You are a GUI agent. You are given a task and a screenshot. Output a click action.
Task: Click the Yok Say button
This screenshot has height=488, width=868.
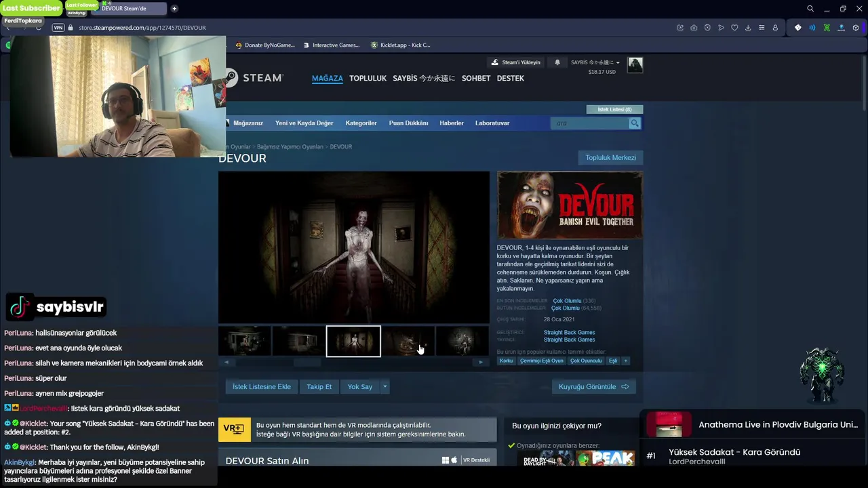(360, 386)
